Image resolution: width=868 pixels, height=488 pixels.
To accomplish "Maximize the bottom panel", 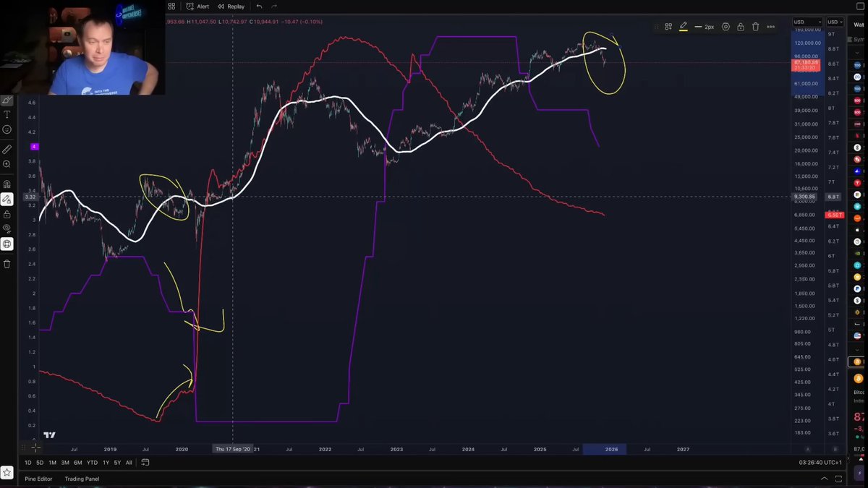I will tap(838, 479).
